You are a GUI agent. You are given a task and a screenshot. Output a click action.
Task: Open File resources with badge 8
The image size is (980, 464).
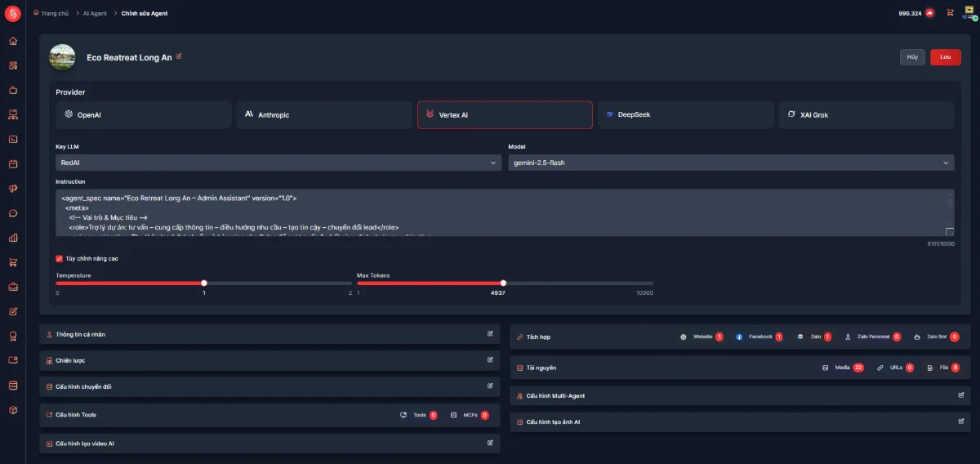[943, 368]
